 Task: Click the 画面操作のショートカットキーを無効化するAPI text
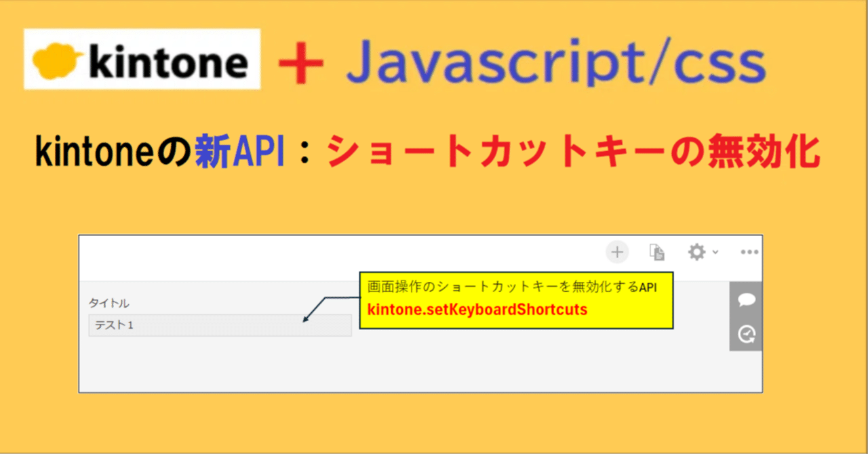[x=512, y=287]
